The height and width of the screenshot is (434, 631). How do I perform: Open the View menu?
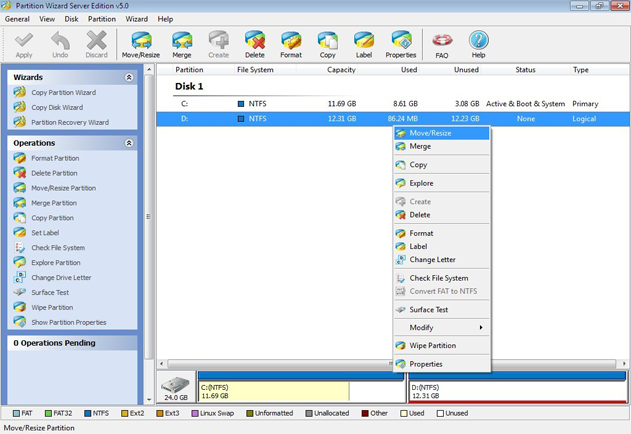pos(47,19)
